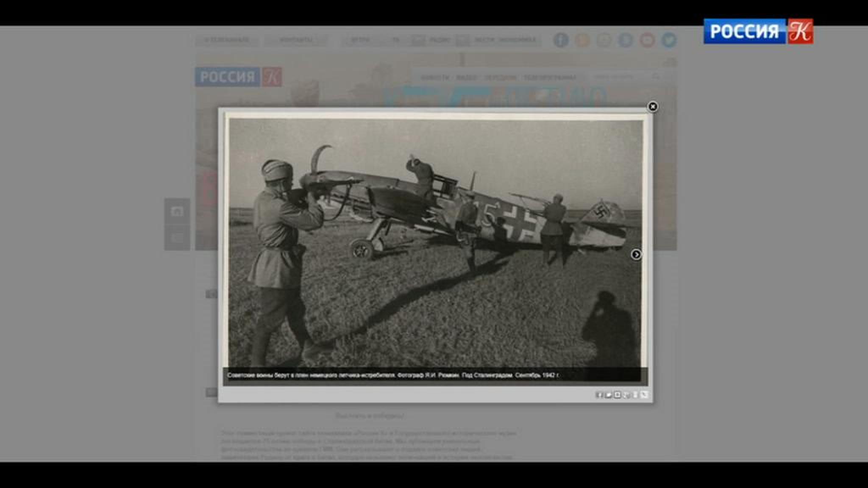Open Twitter page from header social icons

click(669, 40)
